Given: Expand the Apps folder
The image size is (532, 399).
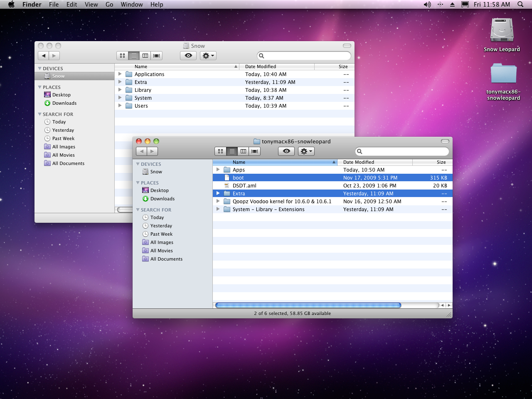Looking at the screenshot, I should click(x=218, y=170).
